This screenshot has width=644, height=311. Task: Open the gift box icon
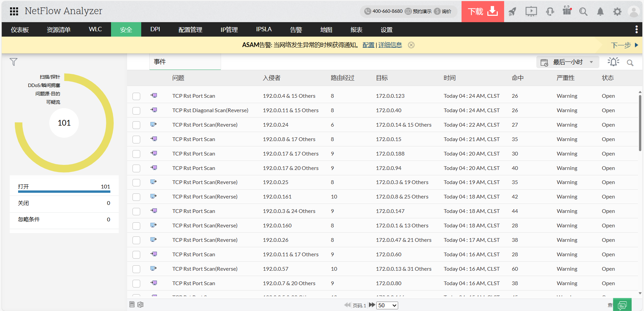click(567, 11)
